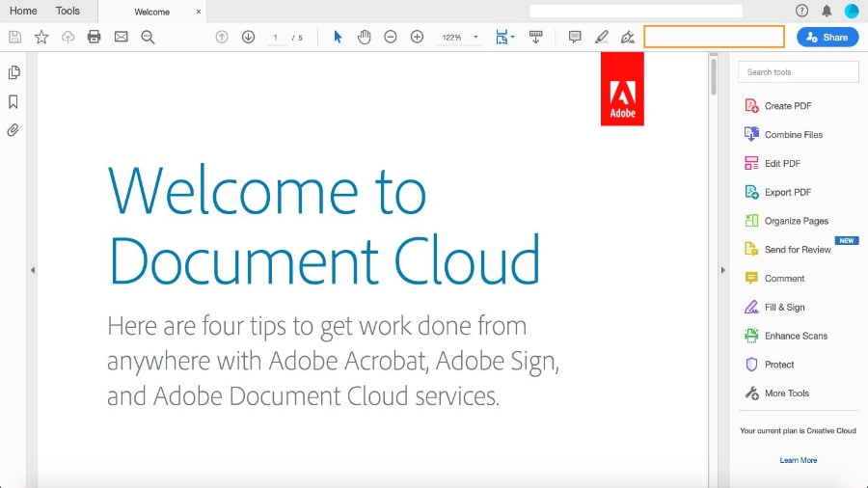Click the Learn More link

798,460
